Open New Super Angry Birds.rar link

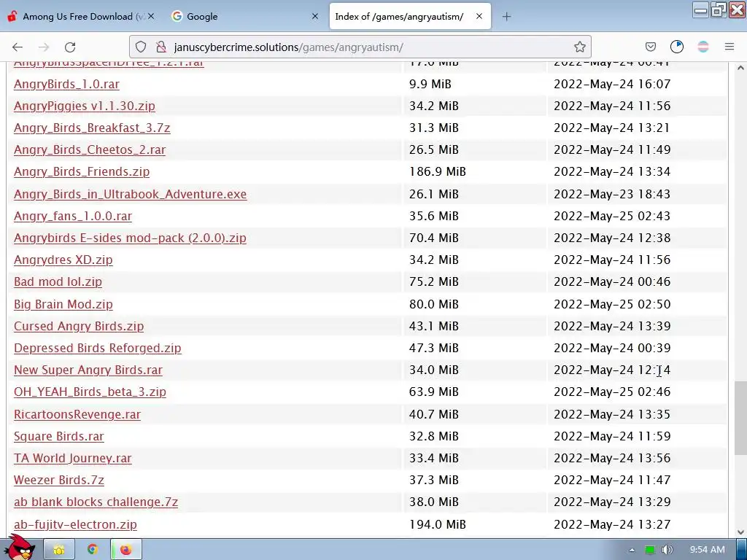(88, 370)
